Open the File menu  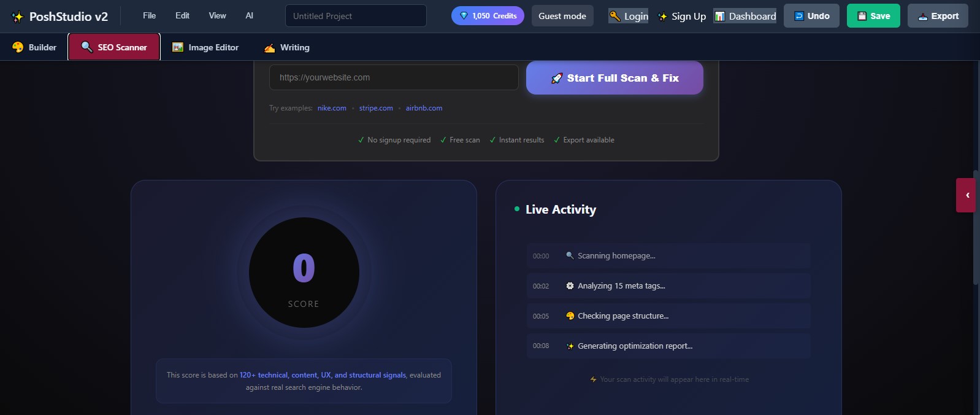coord(149,15)
